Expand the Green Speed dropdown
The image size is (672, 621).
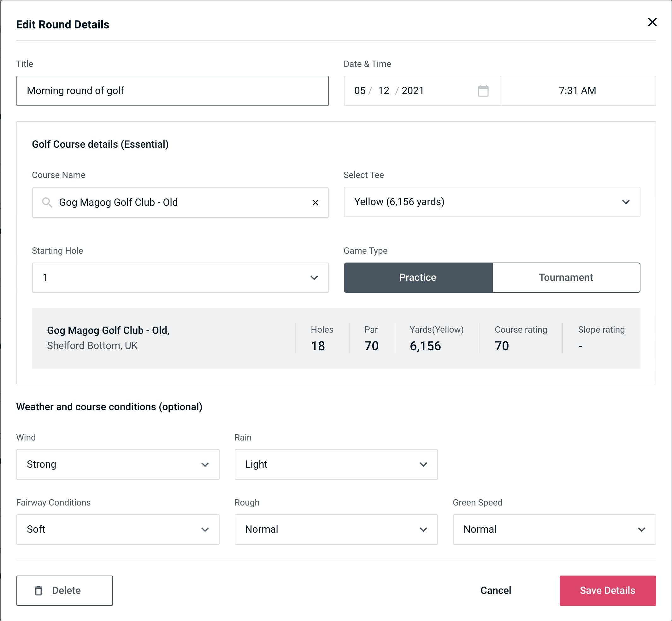554,529
